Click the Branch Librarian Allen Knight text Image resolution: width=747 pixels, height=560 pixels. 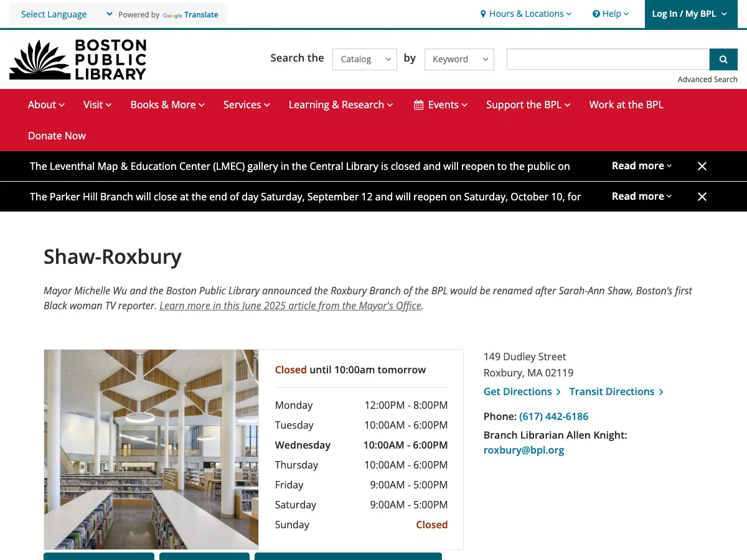coord(555,435)
